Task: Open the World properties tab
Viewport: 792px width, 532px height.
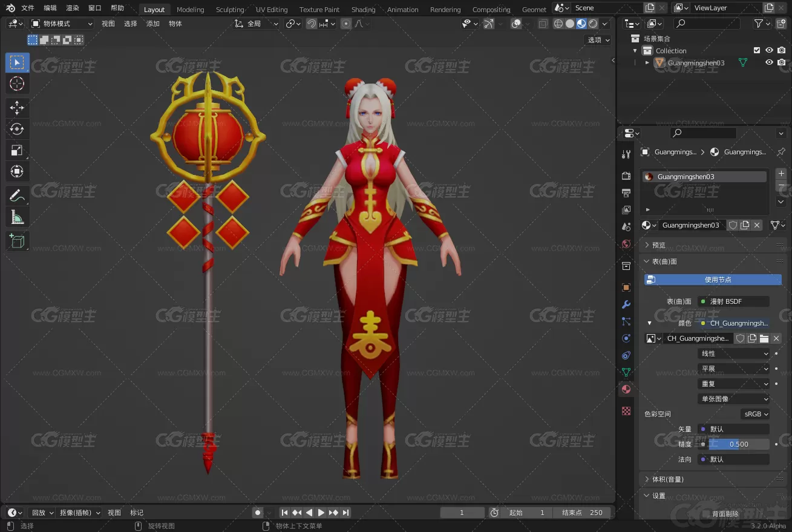Action: [626, 244]
